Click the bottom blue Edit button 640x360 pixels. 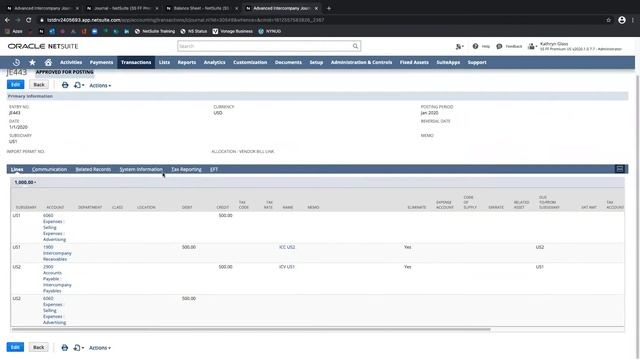[15, 347]
